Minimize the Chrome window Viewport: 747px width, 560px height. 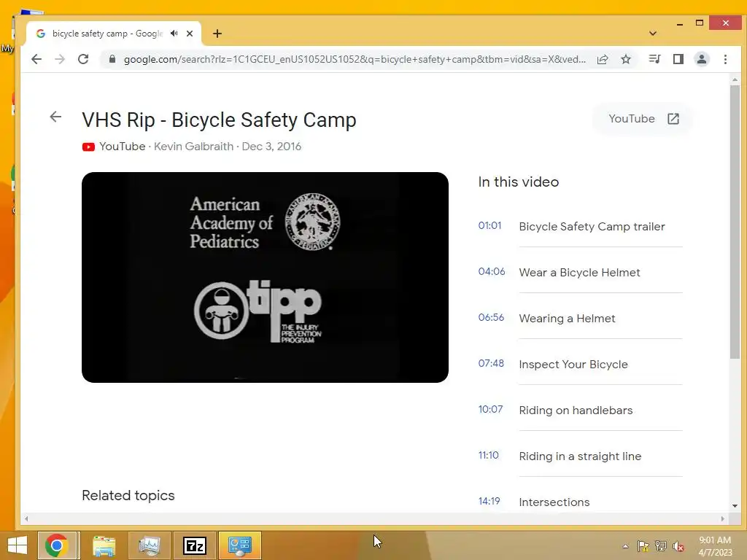pyautogui.click(x=680, y=23)
